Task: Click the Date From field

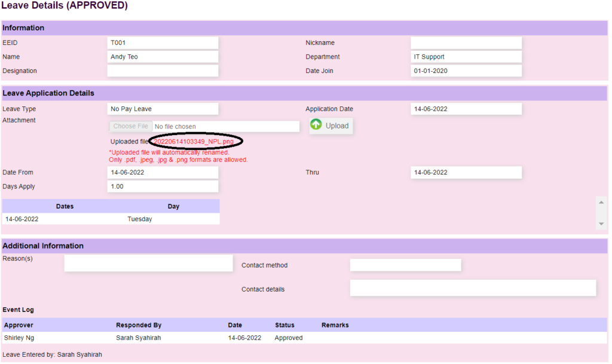Action: point(163,173)
